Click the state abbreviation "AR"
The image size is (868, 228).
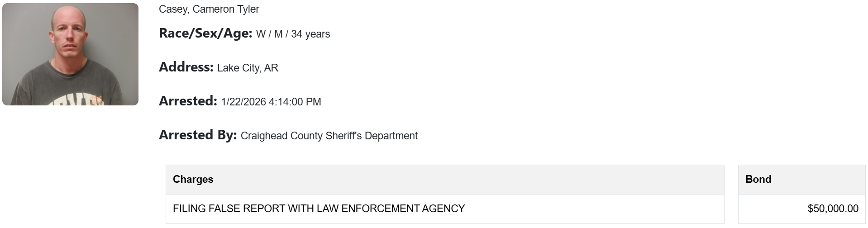[x=271, y=68]
